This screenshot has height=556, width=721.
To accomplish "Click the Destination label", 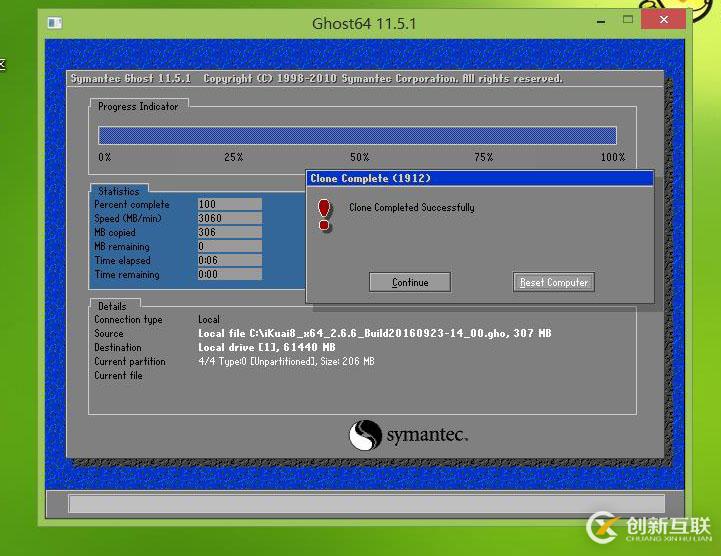I will click(x=118, y=347).
